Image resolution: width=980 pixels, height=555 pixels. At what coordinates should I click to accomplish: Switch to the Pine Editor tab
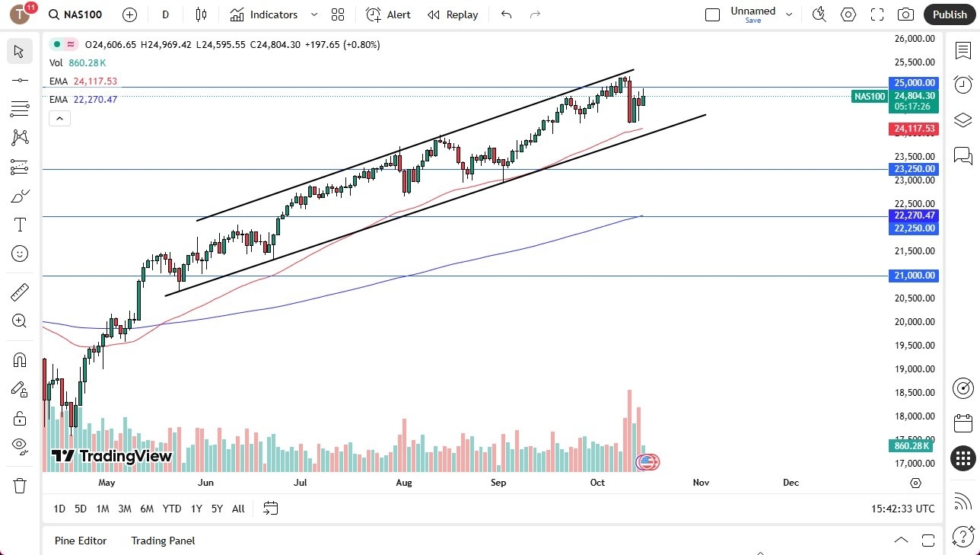click(x=80, y=541)
